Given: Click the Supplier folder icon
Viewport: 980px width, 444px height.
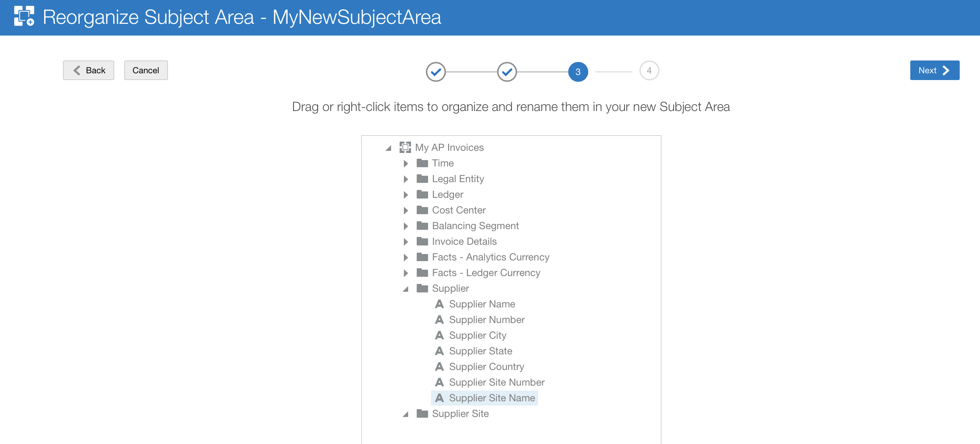Looking at the screenshot, I should (x=422, y=289).
